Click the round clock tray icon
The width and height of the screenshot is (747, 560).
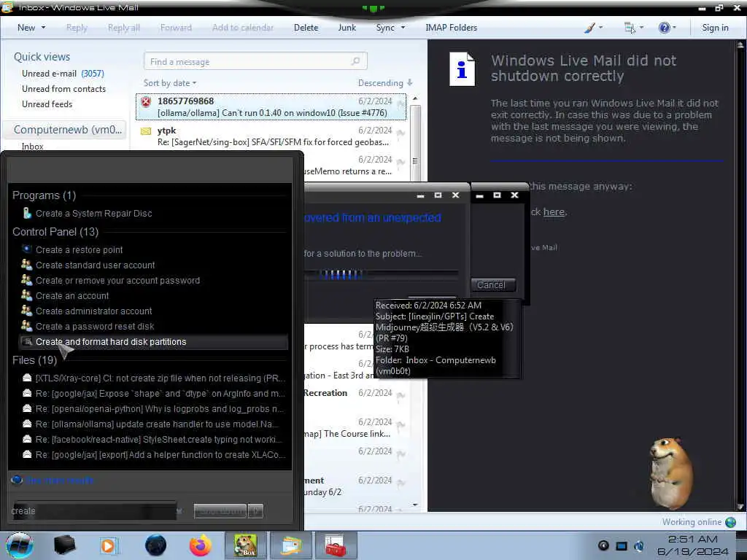603,545
